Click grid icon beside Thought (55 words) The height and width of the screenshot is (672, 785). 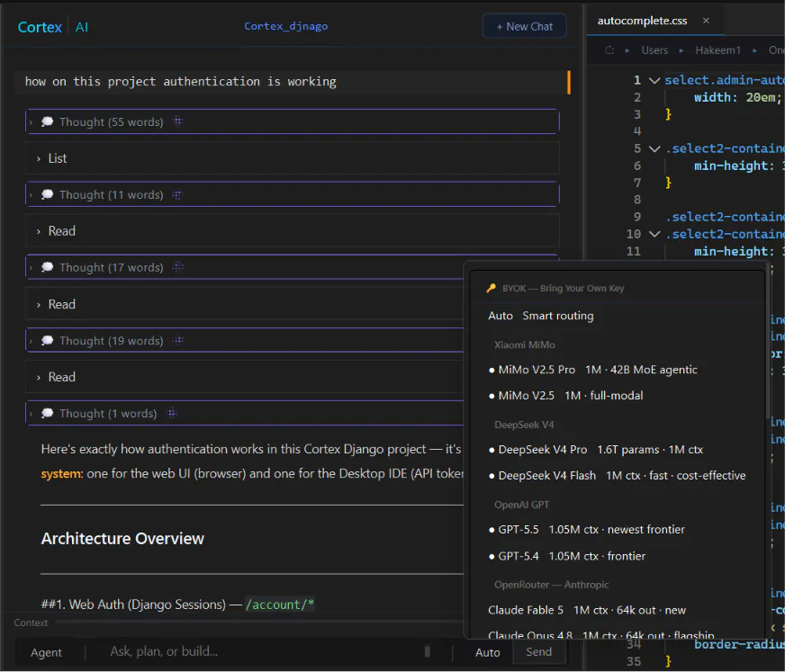(177, 121)
